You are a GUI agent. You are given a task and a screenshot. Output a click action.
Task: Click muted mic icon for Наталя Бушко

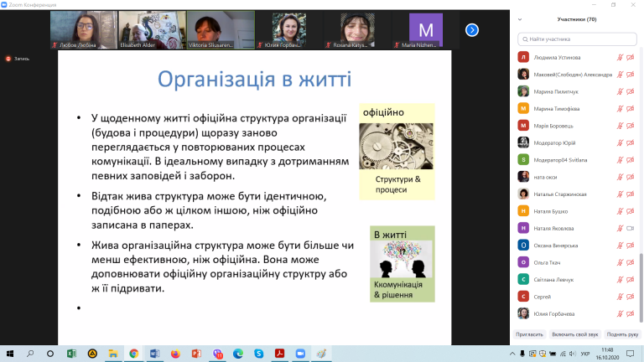pyautogui.click(x=621, y=210)
